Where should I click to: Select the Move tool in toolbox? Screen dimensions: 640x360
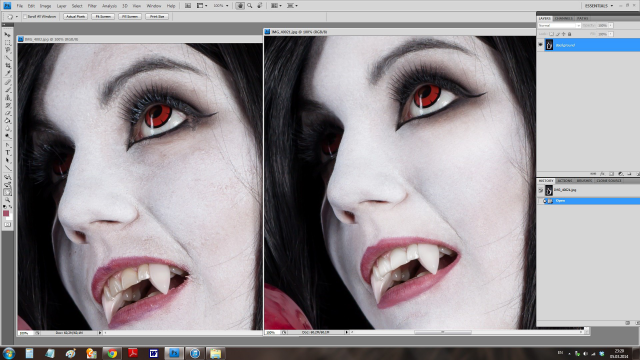coord(7,35)
